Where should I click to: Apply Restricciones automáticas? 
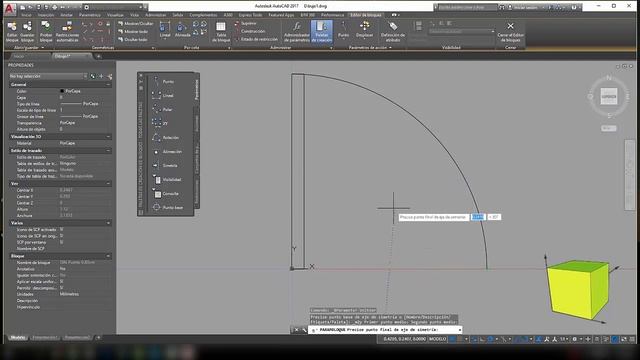[x=67, y=31]
